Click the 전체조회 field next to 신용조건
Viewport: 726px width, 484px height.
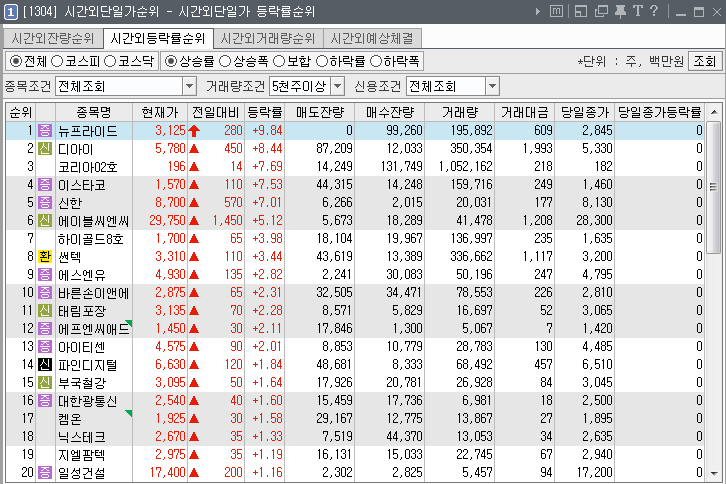tap(447, 86)
